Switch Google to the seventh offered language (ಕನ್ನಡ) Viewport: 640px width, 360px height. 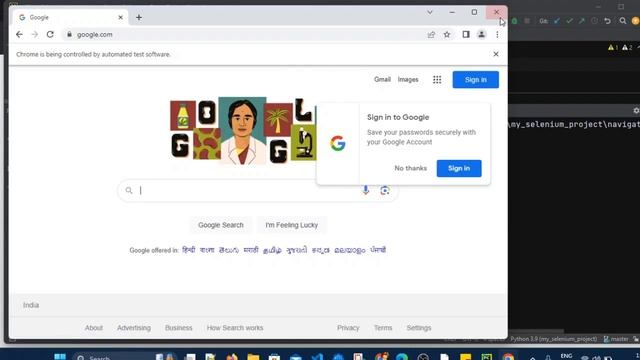pyautogui.click(x=320, y=250)
